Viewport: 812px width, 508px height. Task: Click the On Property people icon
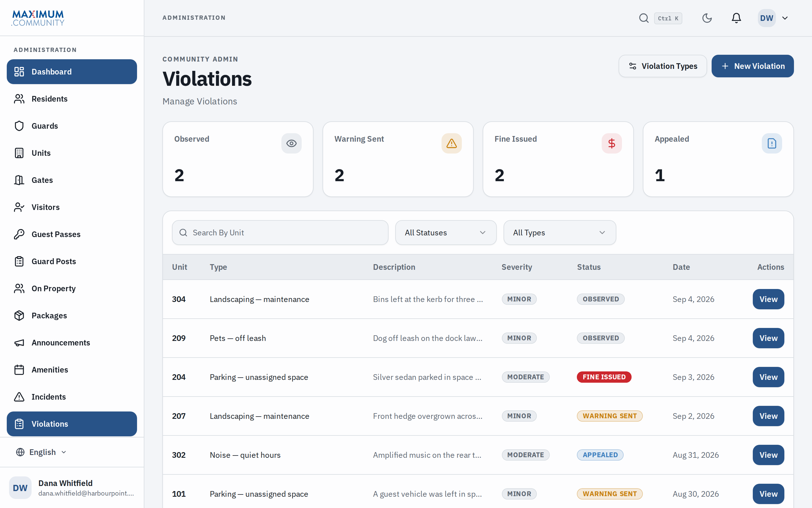click(19, 289)
